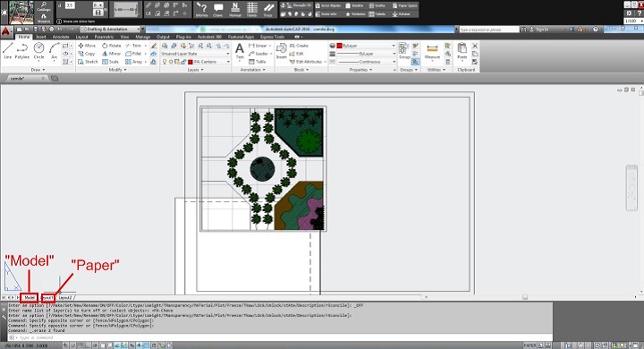Toggle the PAPER space status button
The height and width of the screenshot is (349, 644).
coord(530,345)
